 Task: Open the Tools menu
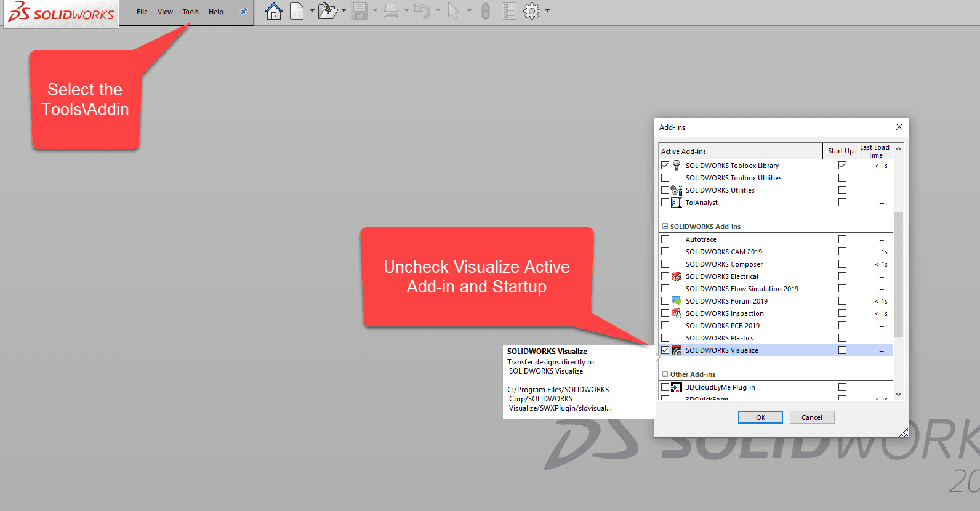190,12
